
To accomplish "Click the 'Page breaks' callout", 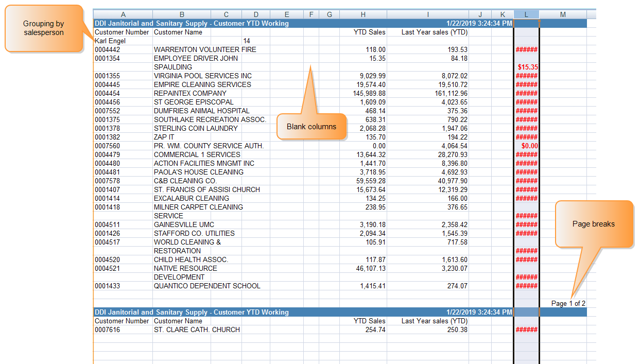I will [594, 224].
